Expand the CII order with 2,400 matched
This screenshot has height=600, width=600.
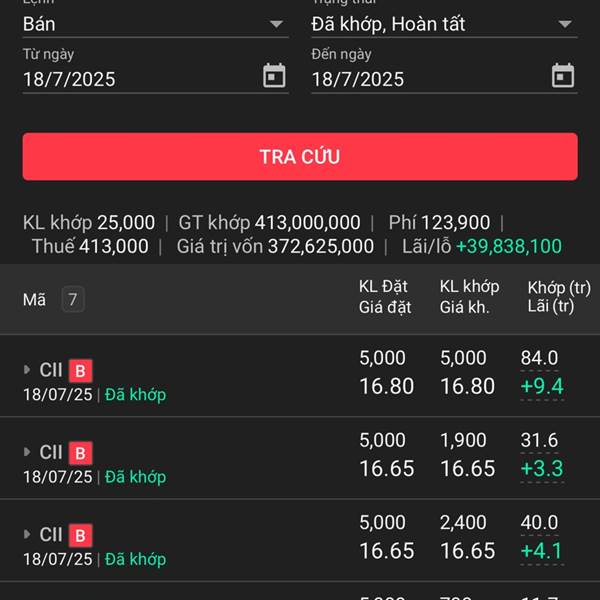tap(27, 534)
